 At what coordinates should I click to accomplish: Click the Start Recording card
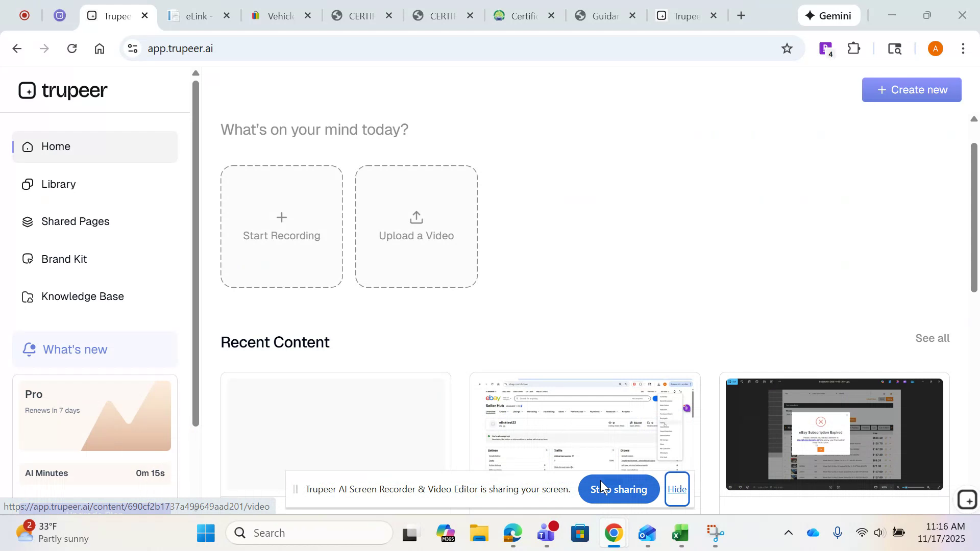281,227
